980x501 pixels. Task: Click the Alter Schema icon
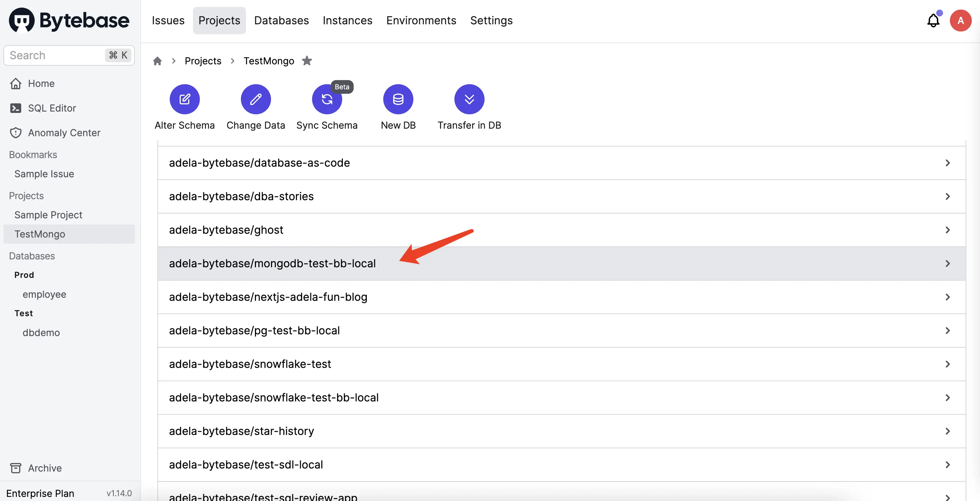(x=184, y=99)
